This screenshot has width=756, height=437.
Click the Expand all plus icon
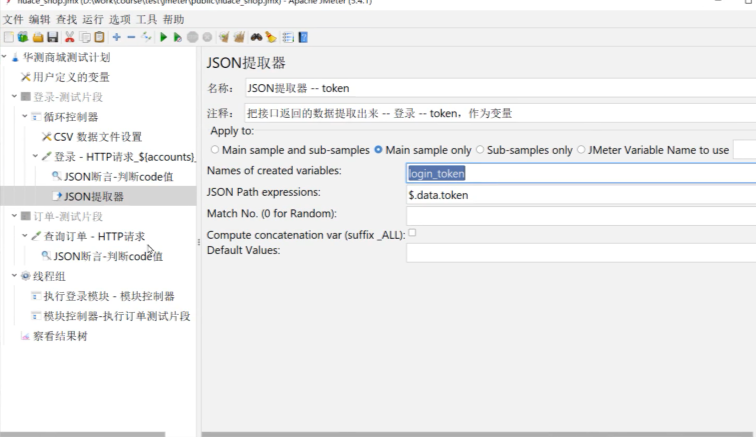pyautogui.click(x=117, y=37)
